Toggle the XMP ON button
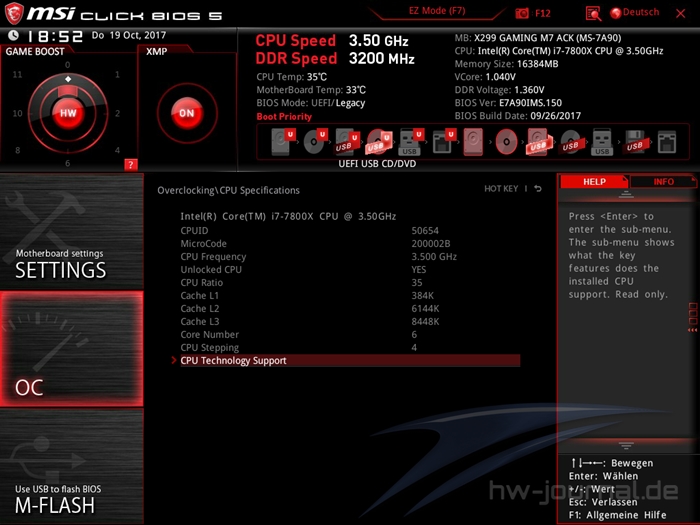The image size is (700, 525). [187, 113]
